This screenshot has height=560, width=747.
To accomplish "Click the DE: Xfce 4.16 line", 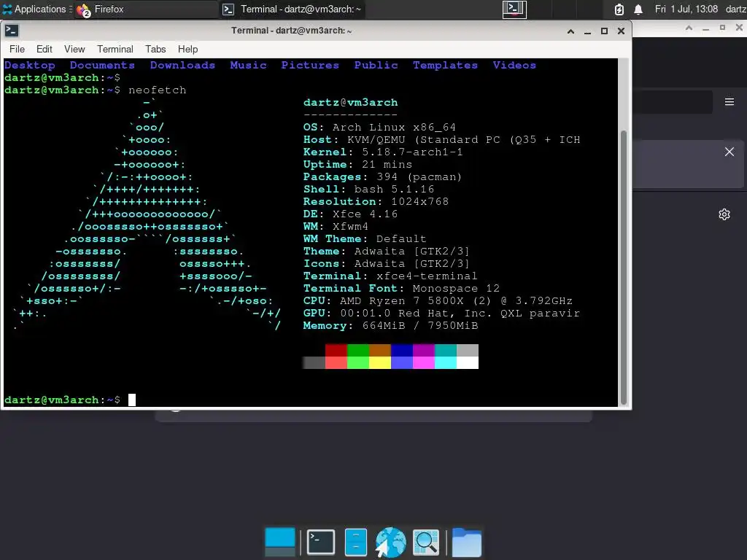I will coord(350,214).
